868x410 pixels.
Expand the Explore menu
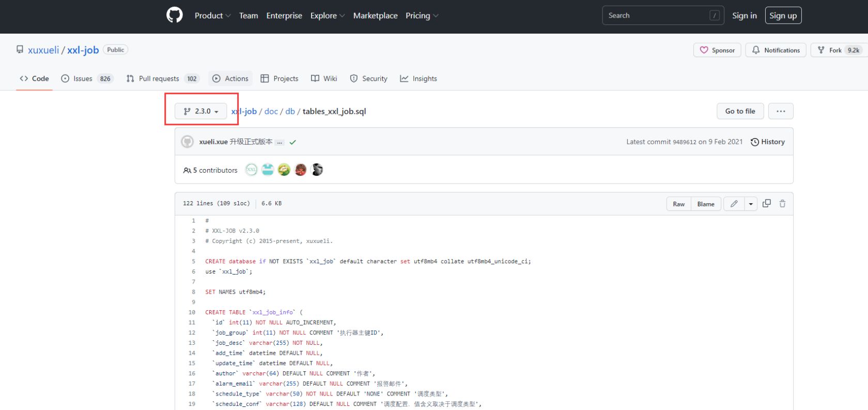point(327,16)
